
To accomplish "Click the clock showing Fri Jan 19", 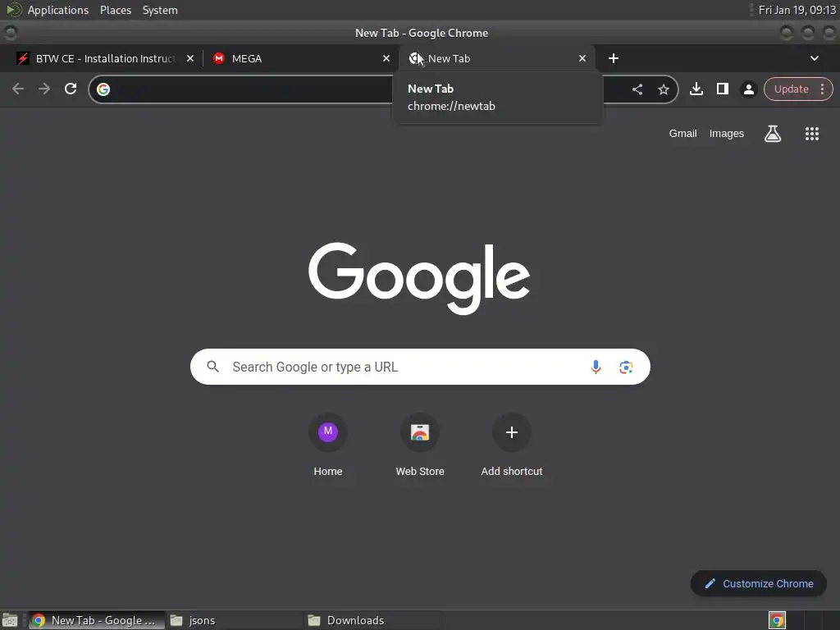I will (797, 10).
